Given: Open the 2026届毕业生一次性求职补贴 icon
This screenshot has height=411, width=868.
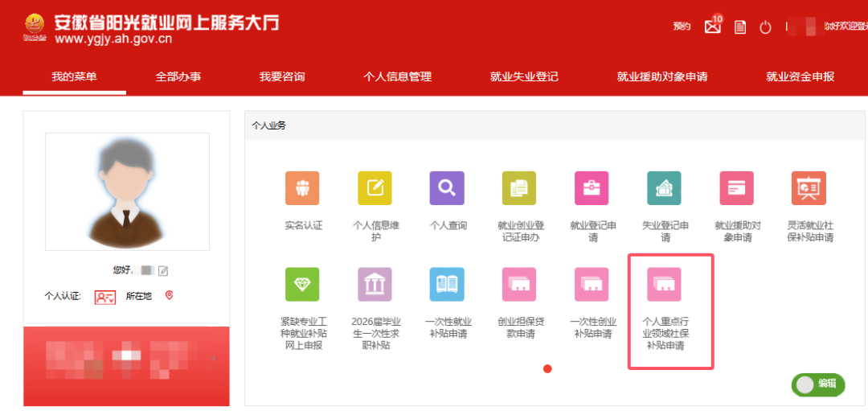Looking at the screenshot, I should point(375,285).
